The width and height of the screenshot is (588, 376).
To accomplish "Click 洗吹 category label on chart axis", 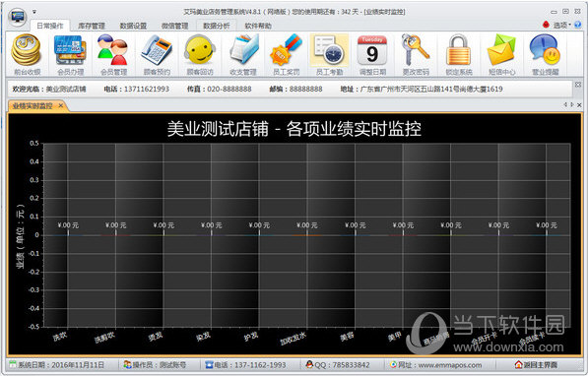I will coord(60,336).
